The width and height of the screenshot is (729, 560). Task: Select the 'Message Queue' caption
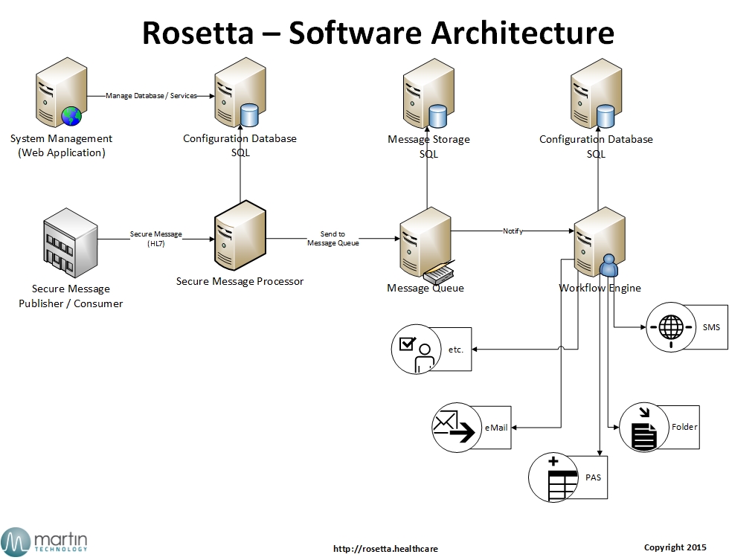tap(425, 288)
